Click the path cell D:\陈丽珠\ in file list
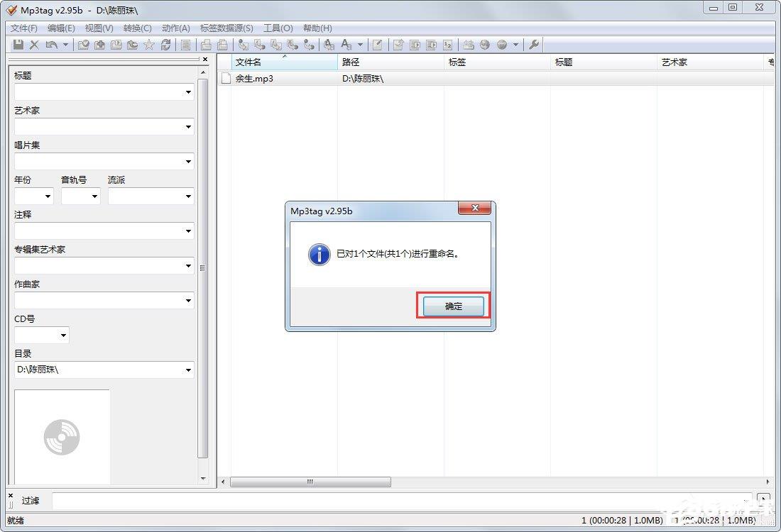 coord(363,79)
